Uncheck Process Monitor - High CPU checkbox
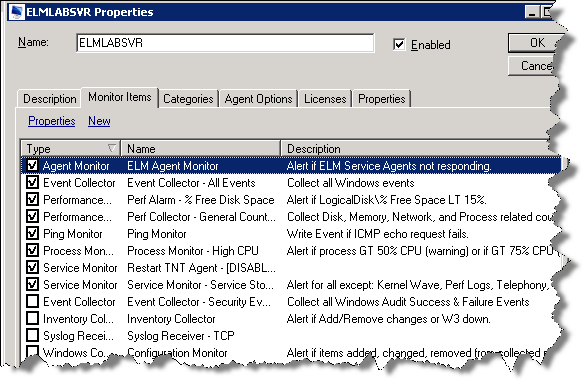583x381 pixels. click(32, 251)
